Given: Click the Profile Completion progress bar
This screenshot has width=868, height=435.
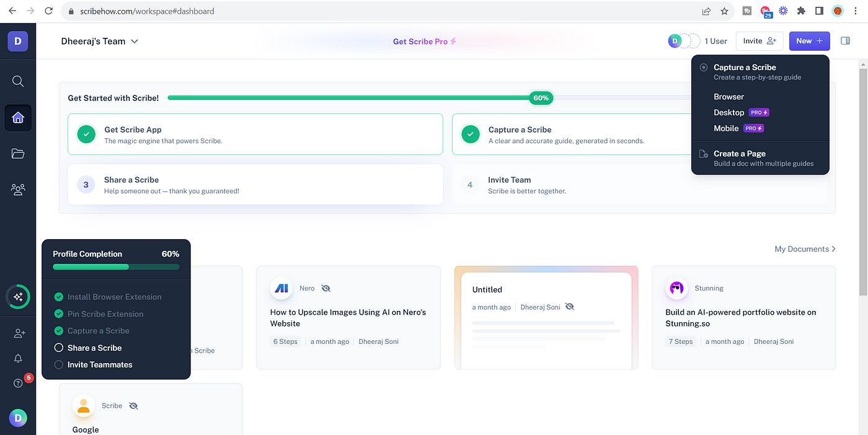Looking at the screenshot, I should click(116, 267).
